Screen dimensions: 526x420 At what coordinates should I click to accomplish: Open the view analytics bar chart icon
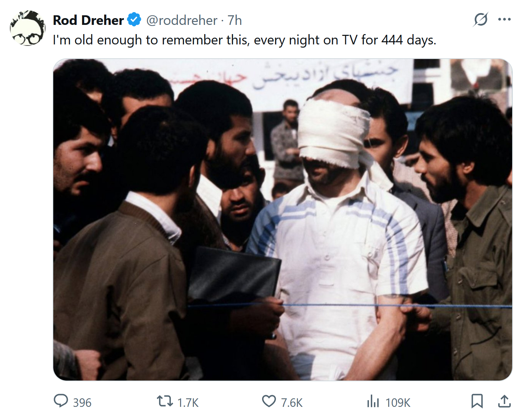(373, 402)
